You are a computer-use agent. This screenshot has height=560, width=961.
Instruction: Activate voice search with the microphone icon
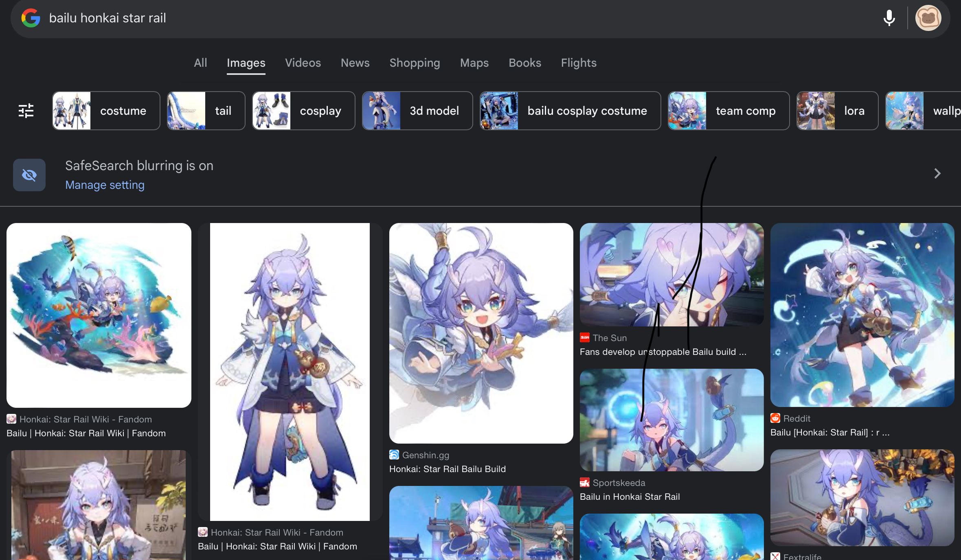(x=889, y=18)
